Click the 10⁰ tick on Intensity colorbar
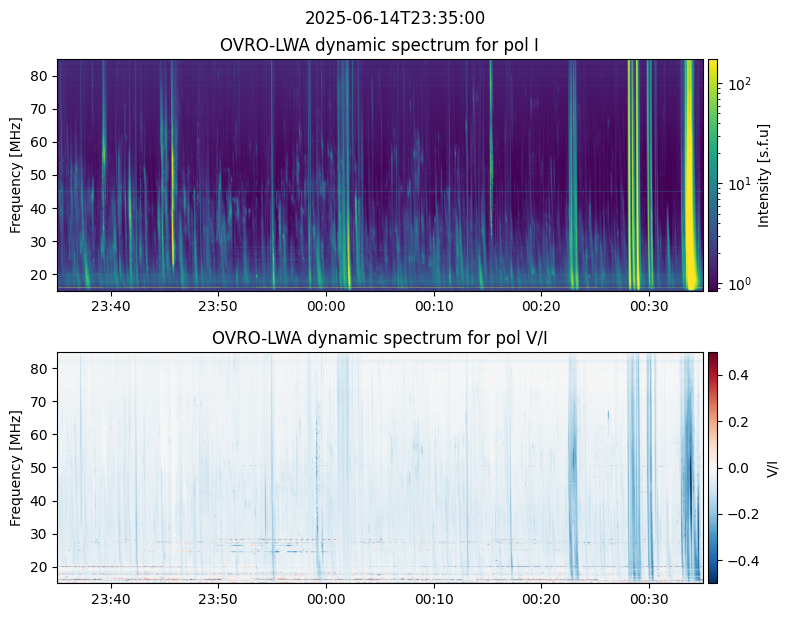Screen dimensions: 790x617 tap(738, 283)
